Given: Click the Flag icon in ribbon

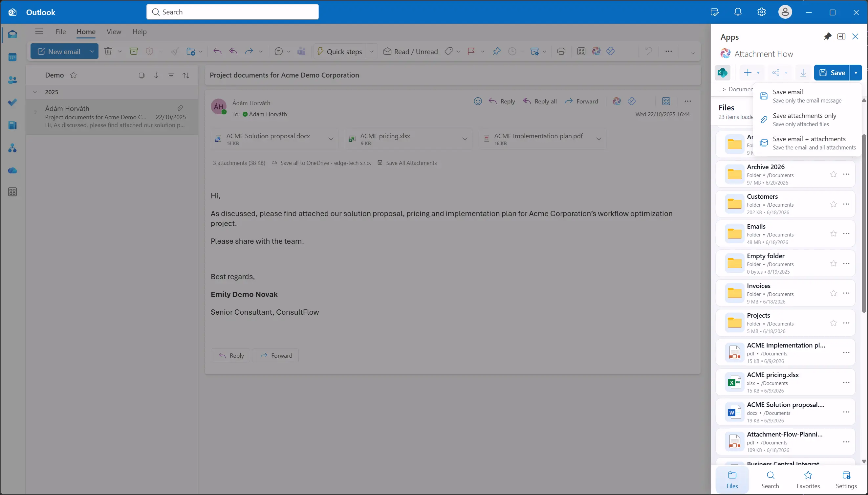Looking at the screenshot, I should (471, 51).
